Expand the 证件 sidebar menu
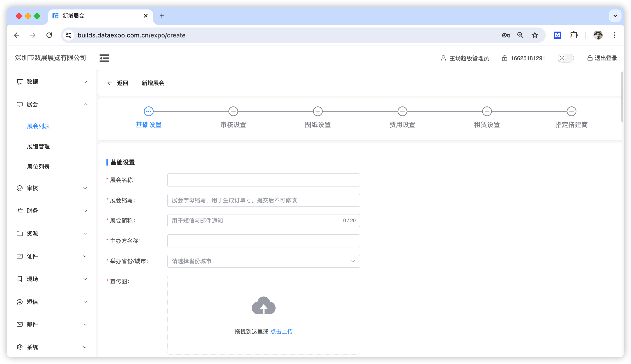This screenshot has width=631, height=364. (52, 256)
